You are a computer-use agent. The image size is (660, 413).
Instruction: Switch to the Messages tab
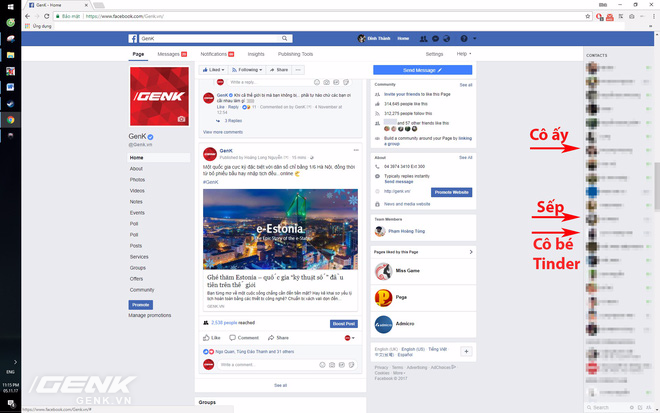point(172,54)
